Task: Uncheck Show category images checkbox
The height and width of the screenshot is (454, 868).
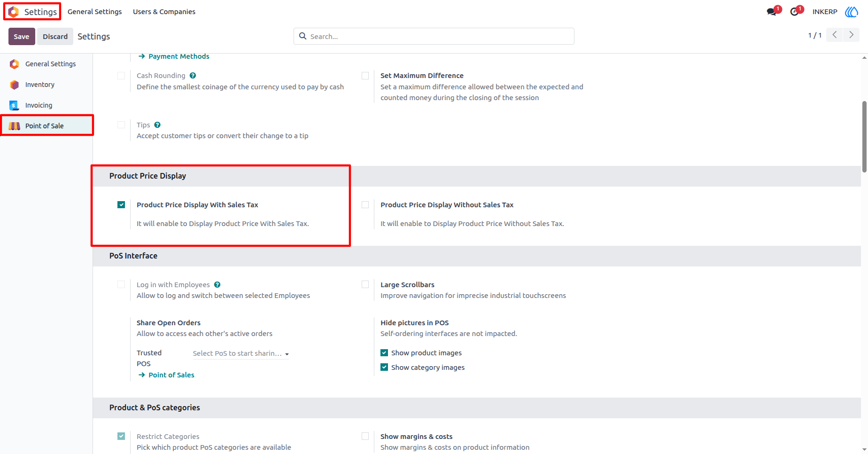Action: click(384, 367)
